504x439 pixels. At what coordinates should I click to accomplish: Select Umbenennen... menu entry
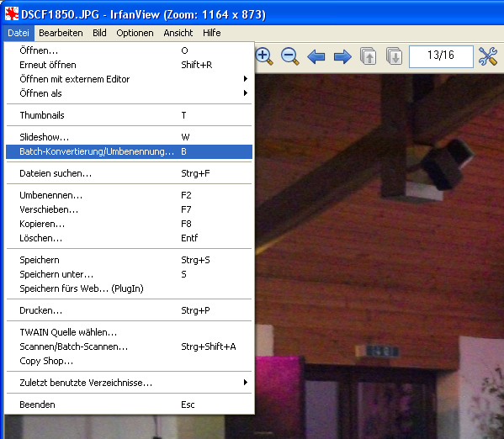(x=130, y=195)
